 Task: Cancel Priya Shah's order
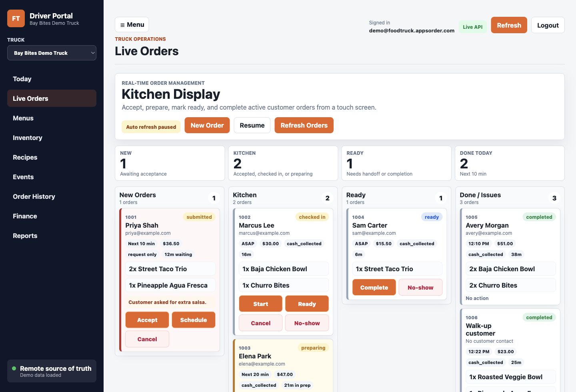point(147,339)
